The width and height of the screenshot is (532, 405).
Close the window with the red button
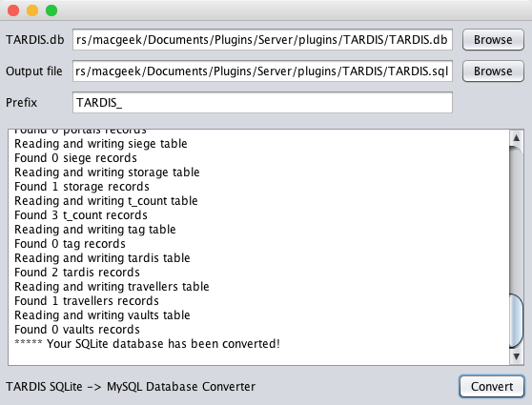(13, 10)
